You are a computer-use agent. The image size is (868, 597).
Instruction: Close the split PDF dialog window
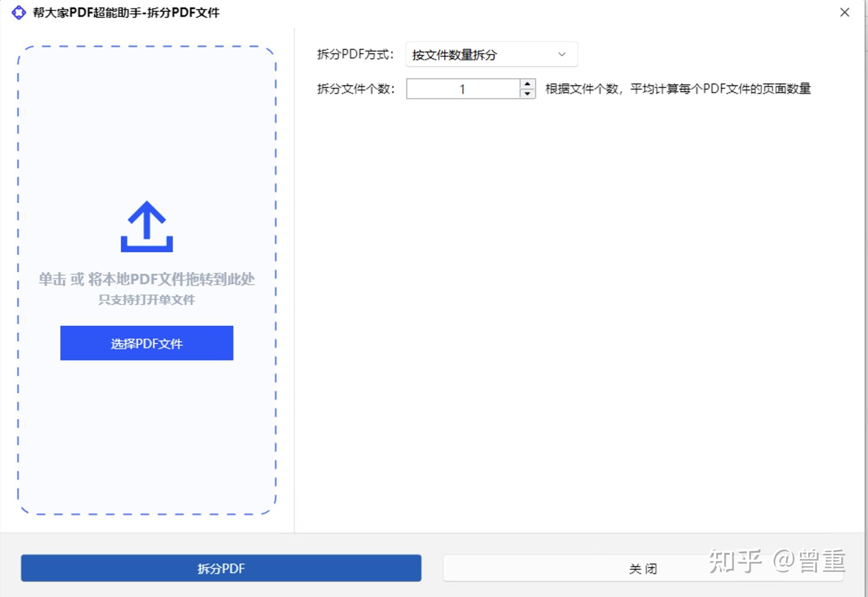(844, 13)
